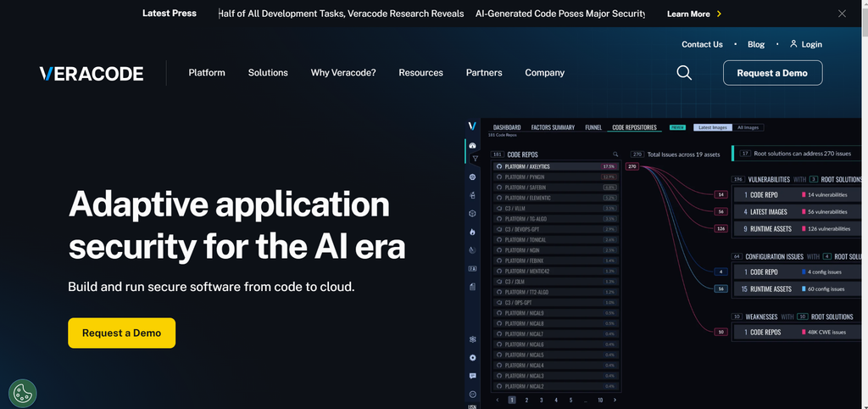
Task: Open the Blog link
Action: pos(755,44)
